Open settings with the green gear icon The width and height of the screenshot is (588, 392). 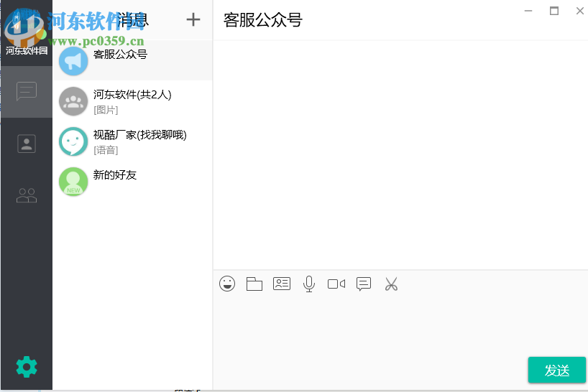click(27, 367)
